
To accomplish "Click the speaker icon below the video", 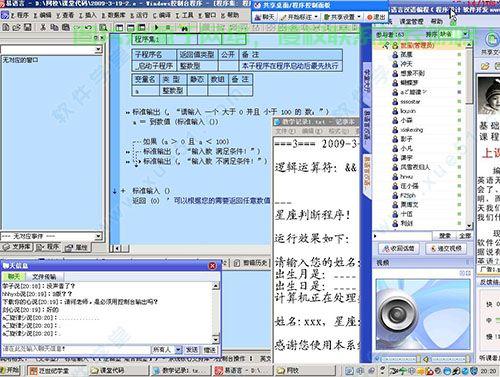I will [426, 359].
